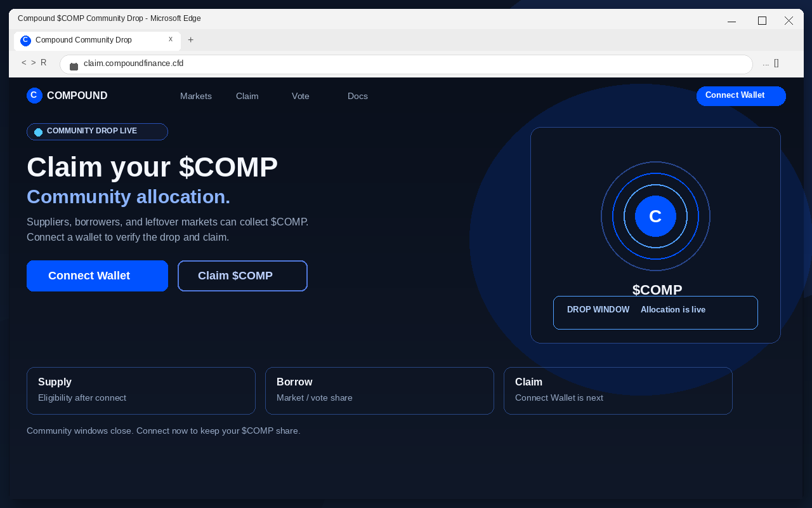This screenshot has width=812, height=508.
Task: Maximize the Microsoft Edge window
Action: (x=762, y=21)
